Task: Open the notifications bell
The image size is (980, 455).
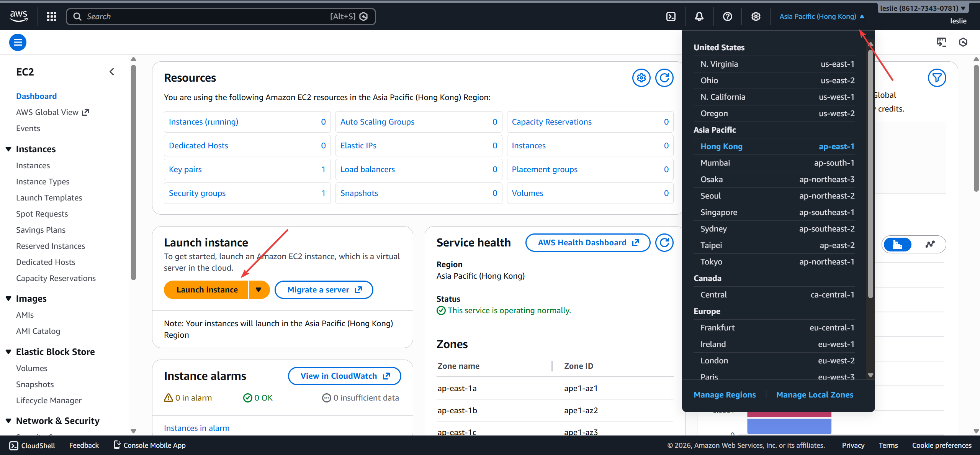Action: click(699, 16)
